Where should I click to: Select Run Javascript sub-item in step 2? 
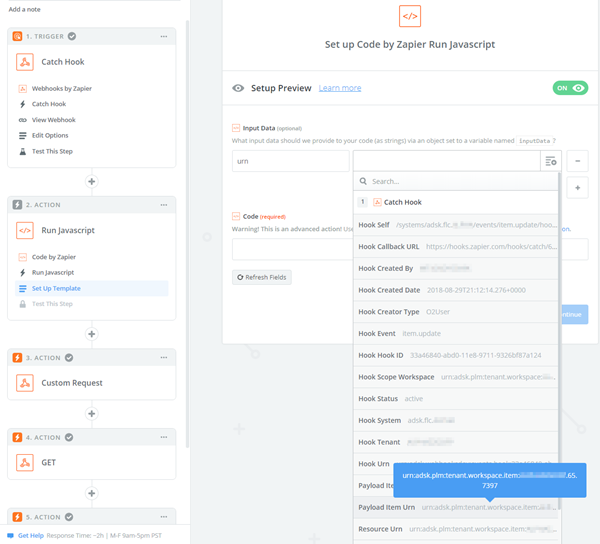[53, 272]
